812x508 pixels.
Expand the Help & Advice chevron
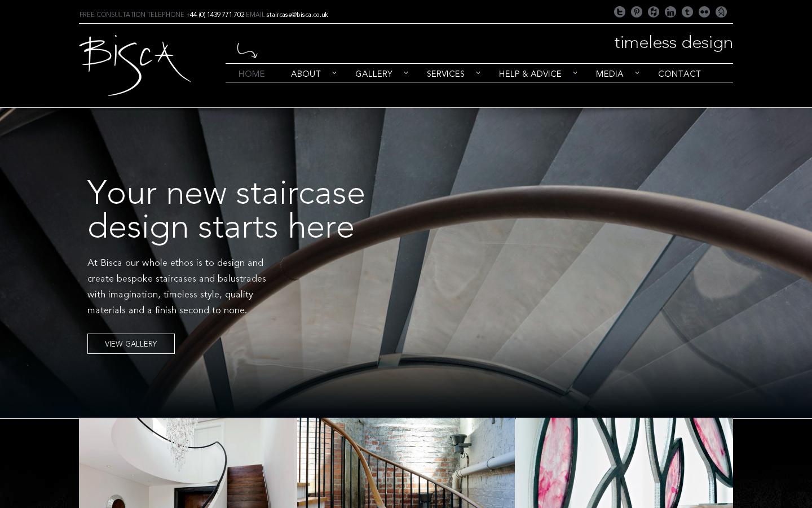(x=575, y=73)
